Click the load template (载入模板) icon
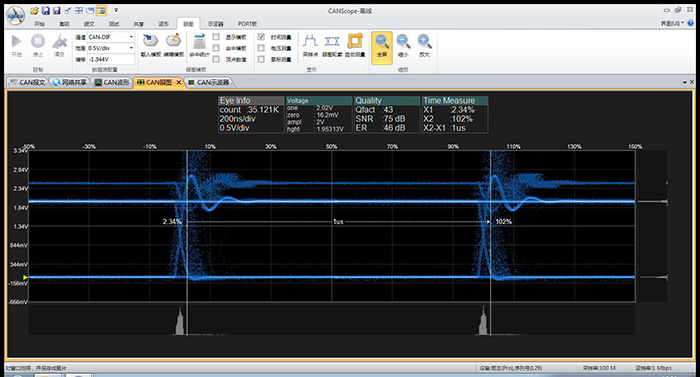This screenshot has width=700, height=377. pos(150,41)
